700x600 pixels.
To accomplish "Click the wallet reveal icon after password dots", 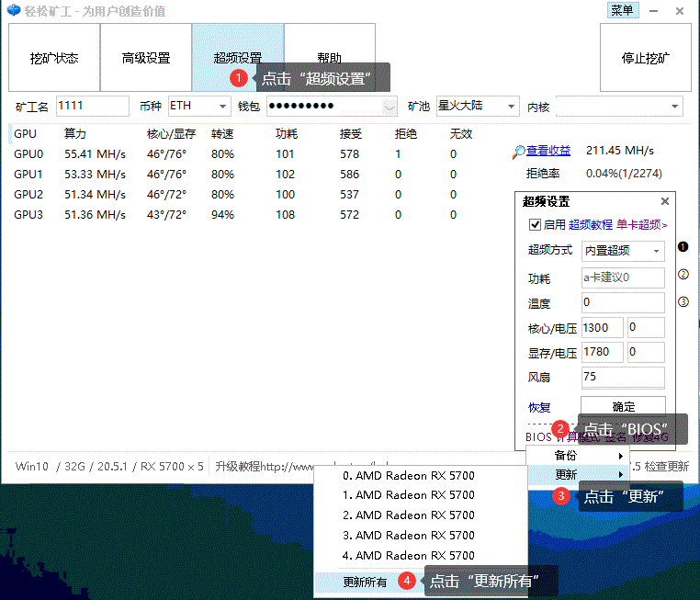I will point(390,107).
